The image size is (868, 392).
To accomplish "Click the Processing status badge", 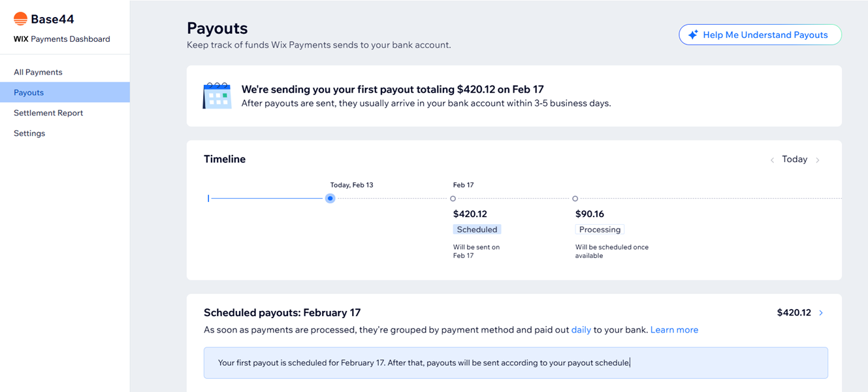I will [600, 229].
